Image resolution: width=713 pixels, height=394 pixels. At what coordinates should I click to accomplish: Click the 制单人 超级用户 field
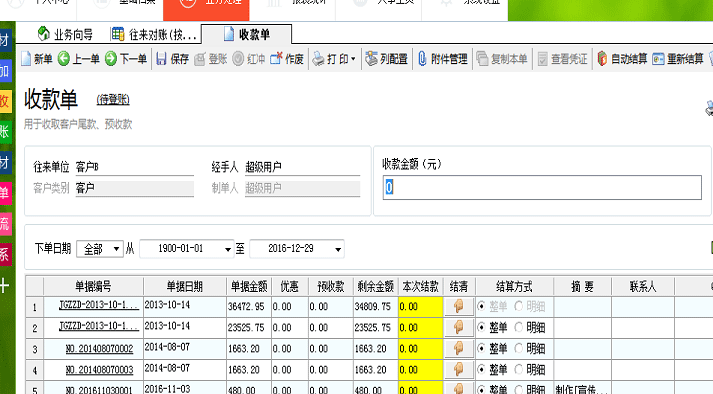[x=302, y=188]
